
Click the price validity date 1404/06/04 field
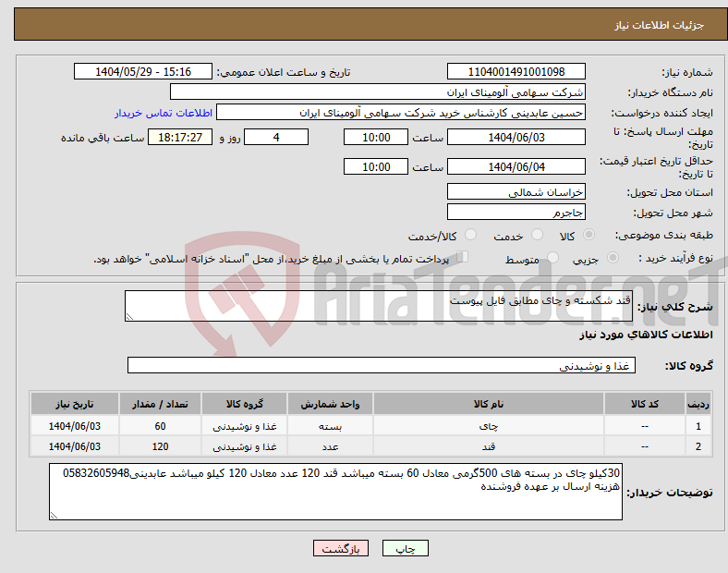point(516,166)
